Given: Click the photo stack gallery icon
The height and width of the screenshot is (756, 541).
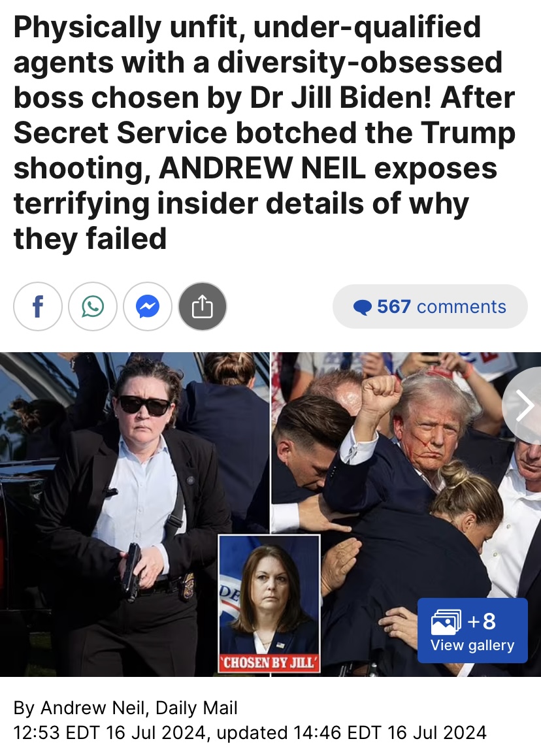Looking at the screenshot, I should point(446,622).
